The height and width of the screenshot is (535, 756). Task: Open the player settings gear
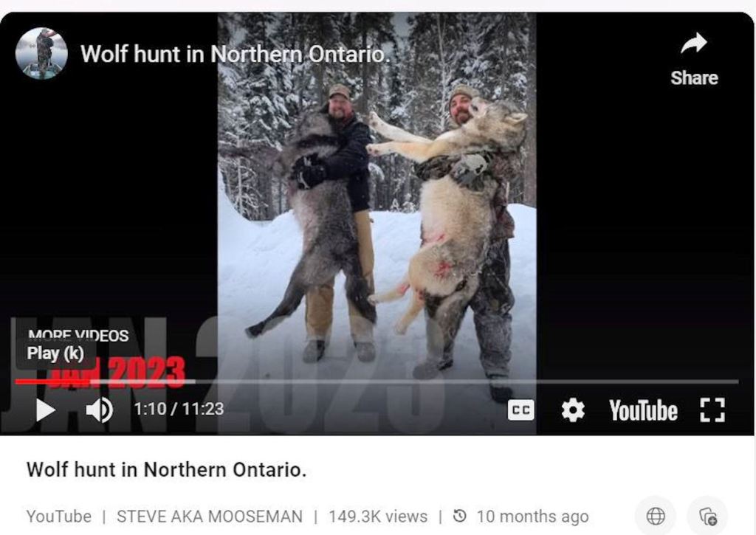point(573,410)
